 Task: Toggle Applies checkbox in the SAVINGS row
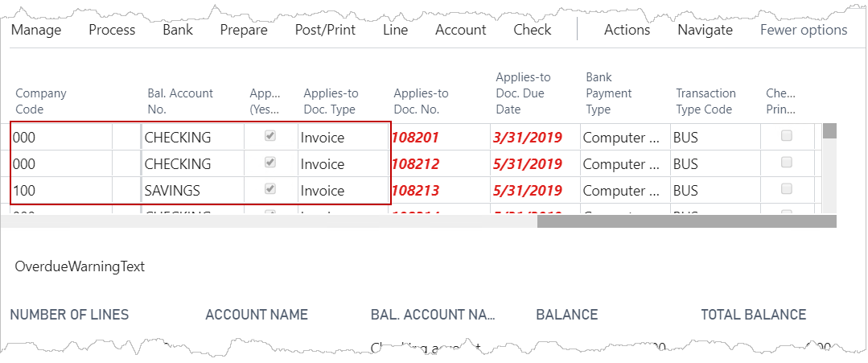270,190
